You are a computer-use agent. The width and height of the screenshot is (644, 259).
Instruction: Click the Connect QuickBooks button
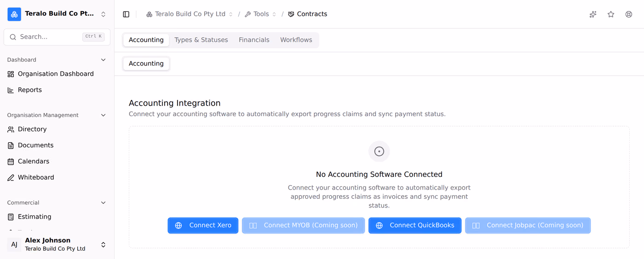pyautogui.click(x=415, y=225)
